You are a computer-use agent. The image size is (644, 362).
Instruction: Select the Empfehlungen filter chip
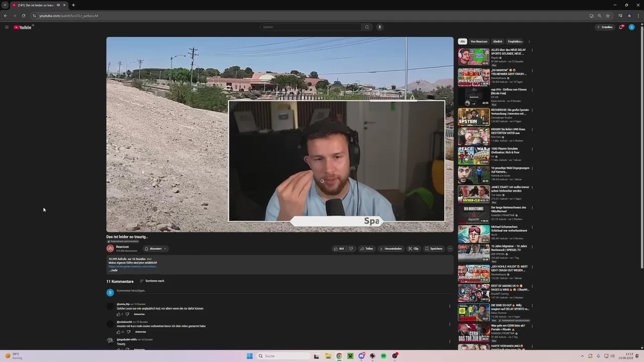[515, 42]
